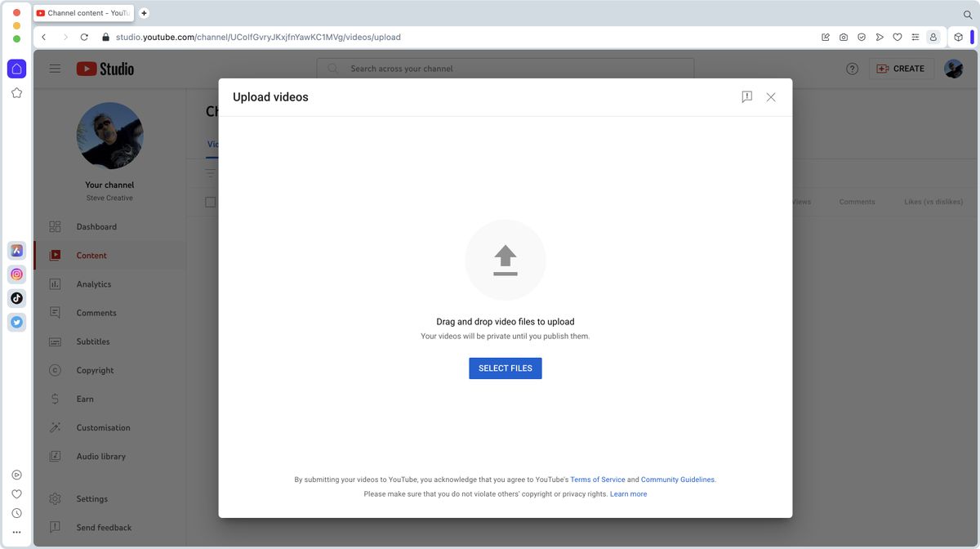980x549 pixels.
Task: Open YouTube Studio help question mark
Action: [852, 69]
